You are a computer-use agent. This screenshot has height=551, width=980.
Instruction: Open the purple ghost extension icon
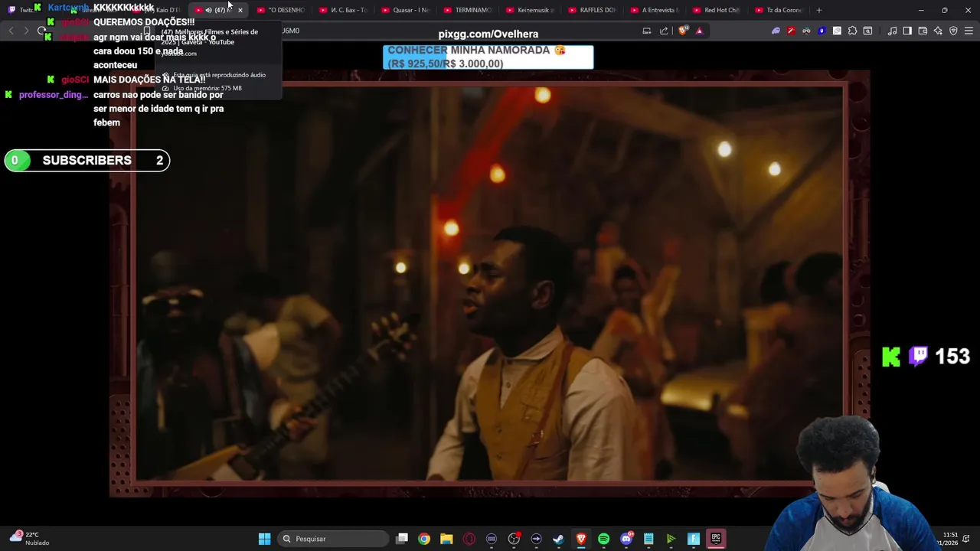(x=776, y=31)
